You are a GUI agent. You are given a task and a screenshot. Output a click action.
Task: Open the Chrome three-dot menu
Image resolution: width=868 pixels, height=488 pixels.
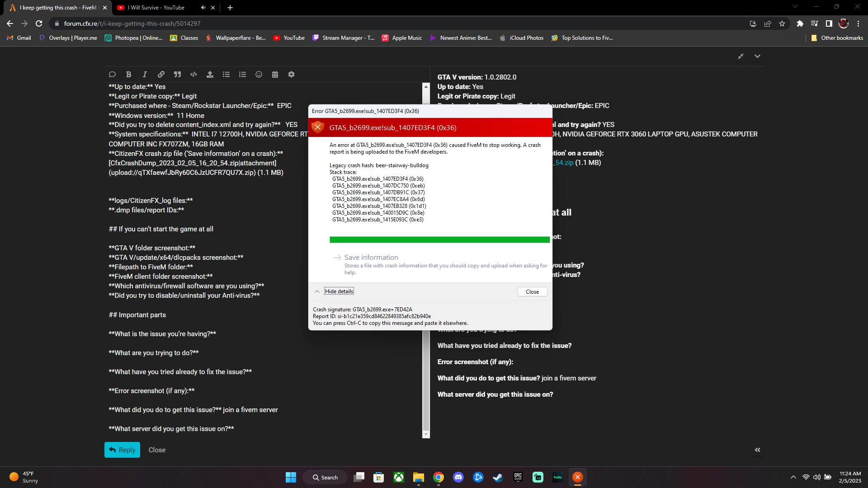pos(858,23)
